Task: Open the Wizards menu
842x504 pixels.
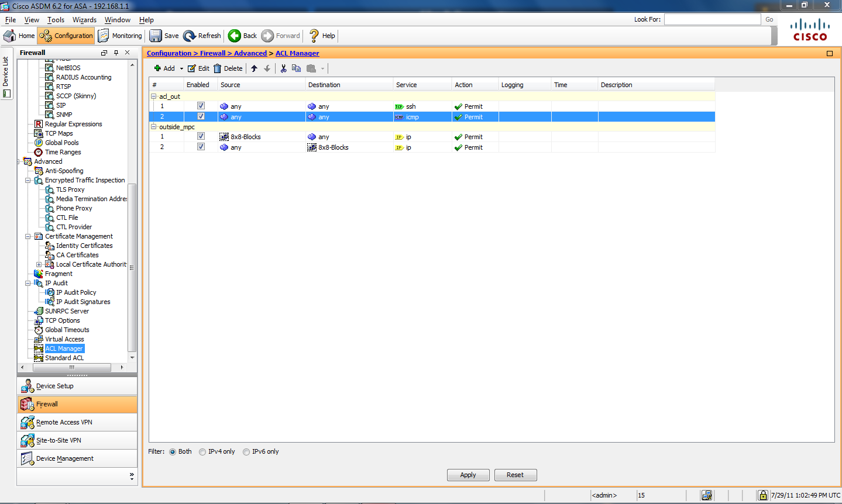Action: 84,20
